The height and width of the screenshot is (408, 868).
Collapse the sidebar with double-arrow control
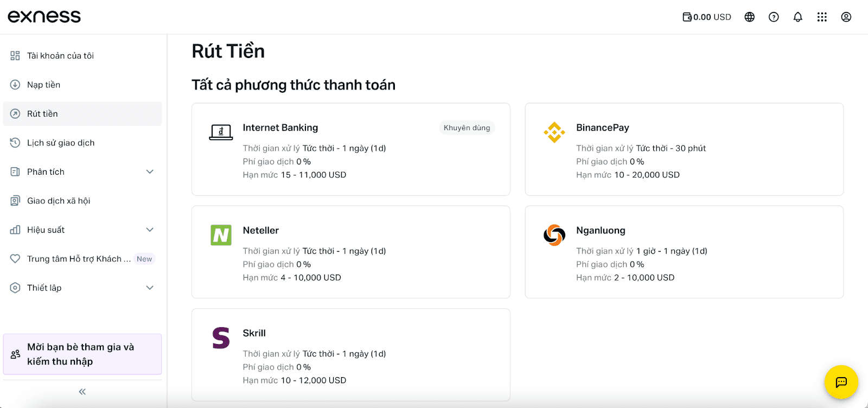coord(81,391)
